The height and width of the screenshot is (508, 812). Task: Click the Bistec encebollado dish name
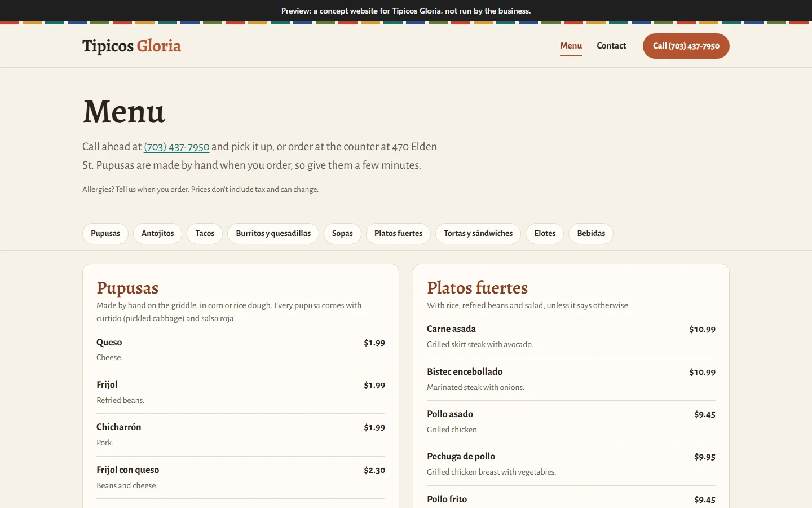pos(465,372)
